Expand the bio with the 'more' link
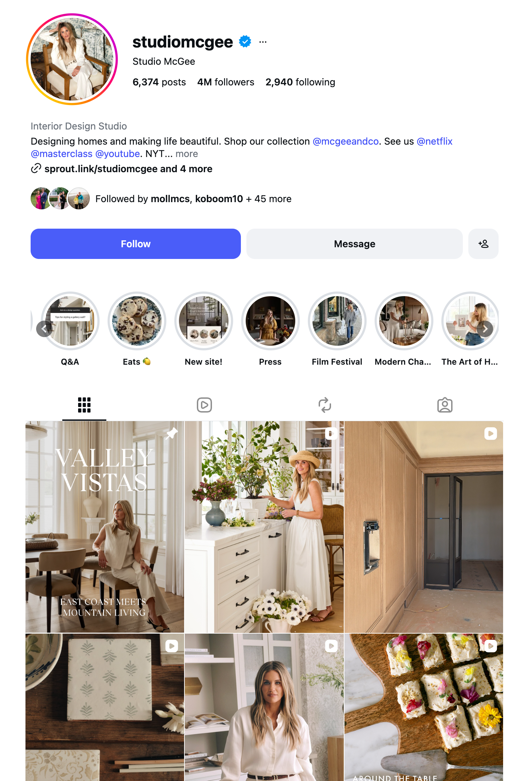532x781 pixels. [187, 154]
